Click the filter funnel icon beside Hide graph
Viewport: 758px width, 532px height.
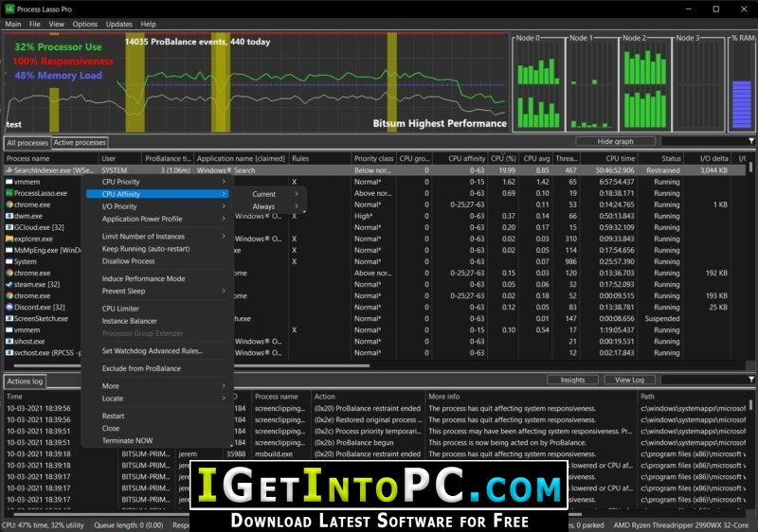tap(751, 141)
